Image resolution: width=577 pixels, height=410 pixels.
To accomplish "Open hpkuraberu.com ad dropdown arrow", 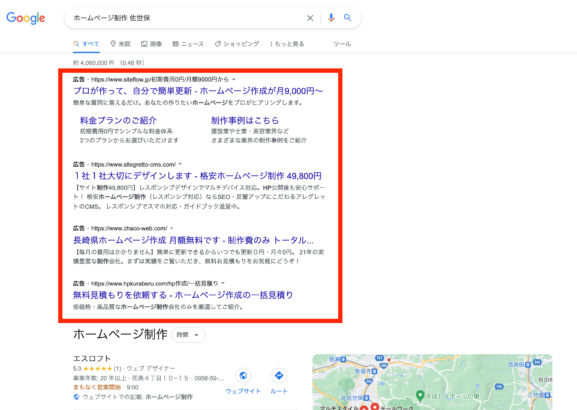I will [223, 283].
